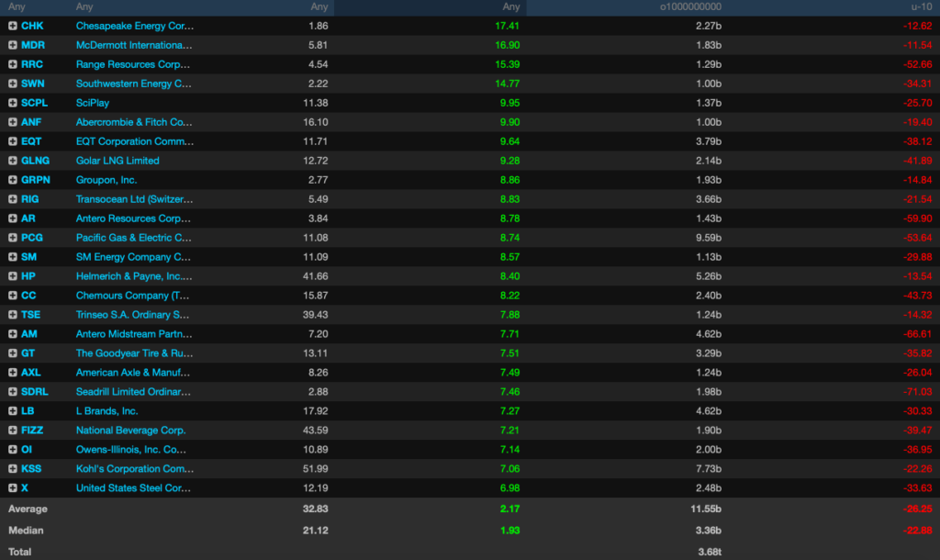Open Abercrombie & Fitch company link

point(134,122)
